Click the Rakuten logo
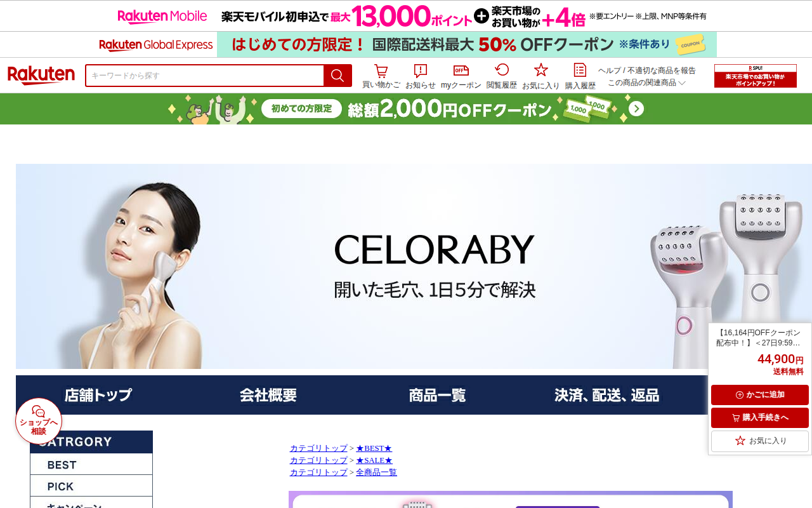This screenshot has width=812, height=508. coord(41,75)
